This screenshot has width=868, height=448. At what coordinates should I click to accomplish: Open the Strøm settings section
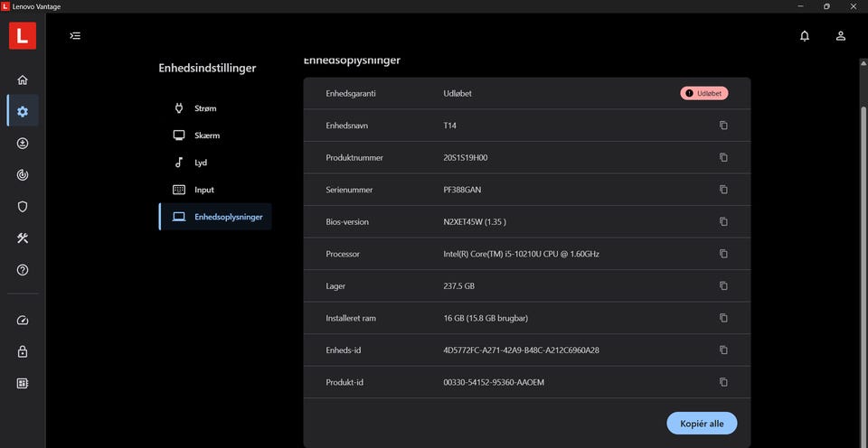[x=215, y=108]
